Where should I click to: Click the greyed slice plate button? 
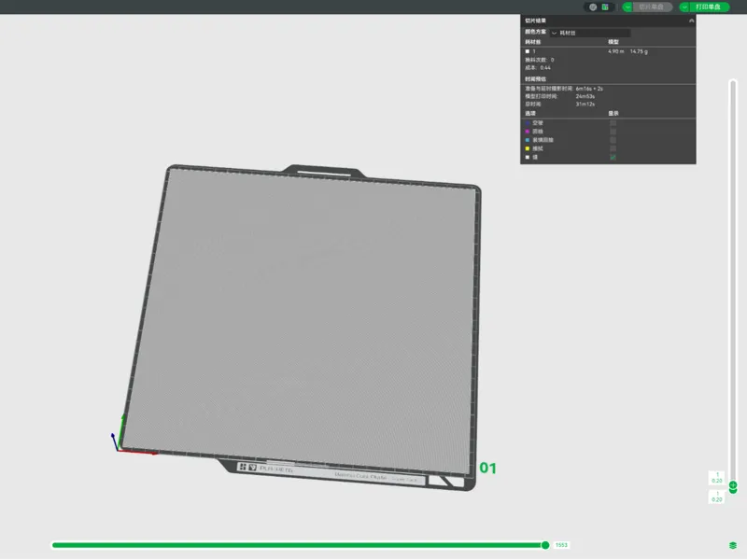pyautogui.click(x=652, y=7)
